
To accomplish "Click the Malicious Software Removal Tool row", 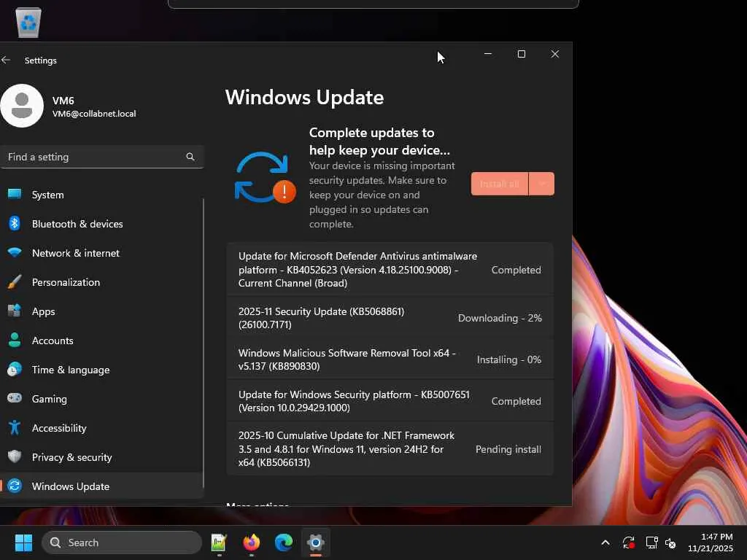I will coord(390,359).
